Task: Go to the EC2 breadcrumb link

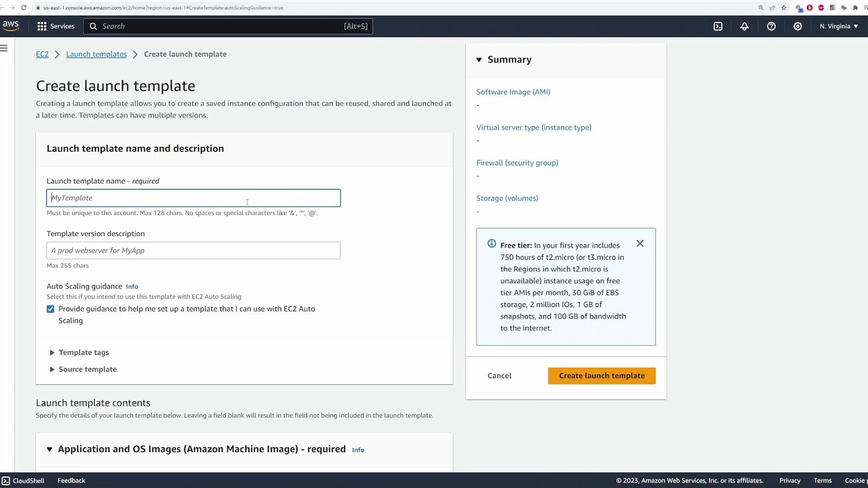Action: coord(42,54)
